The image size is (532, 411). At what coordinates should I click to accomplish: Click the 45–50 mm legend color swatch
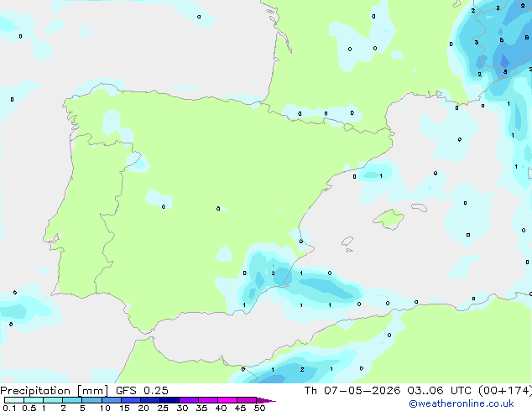click(x=247, y=400)
